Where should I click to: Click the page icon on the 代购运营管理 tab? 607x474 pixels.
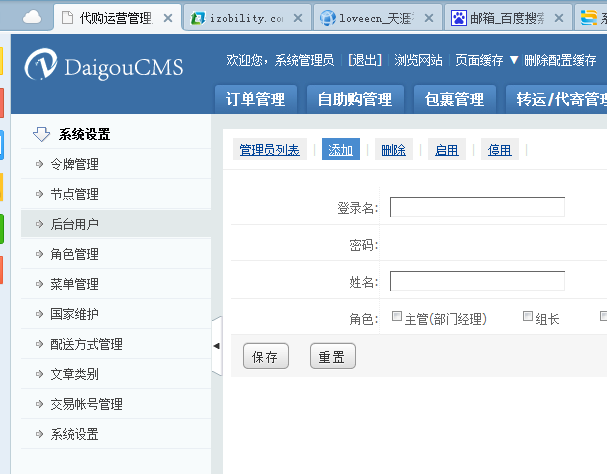click(x=68, y=18)
